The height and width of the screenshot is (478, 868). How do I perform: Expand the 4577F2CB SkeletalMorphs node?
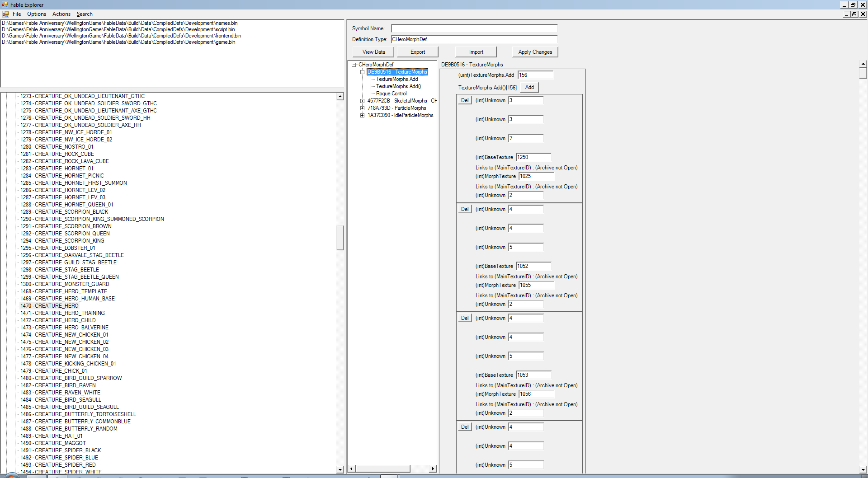click(362, 101)
